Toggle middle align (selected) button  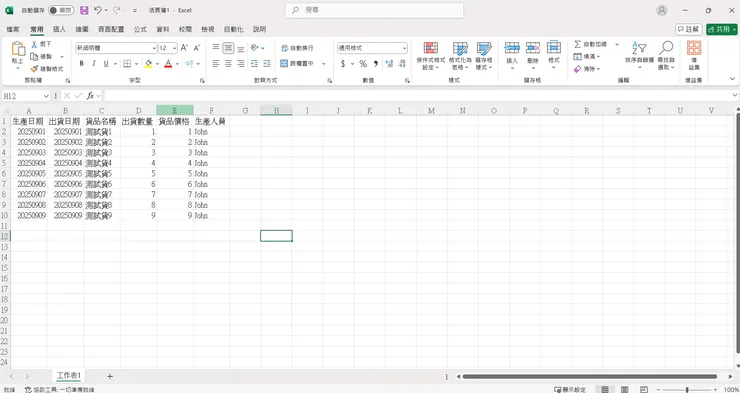point(228,48)
